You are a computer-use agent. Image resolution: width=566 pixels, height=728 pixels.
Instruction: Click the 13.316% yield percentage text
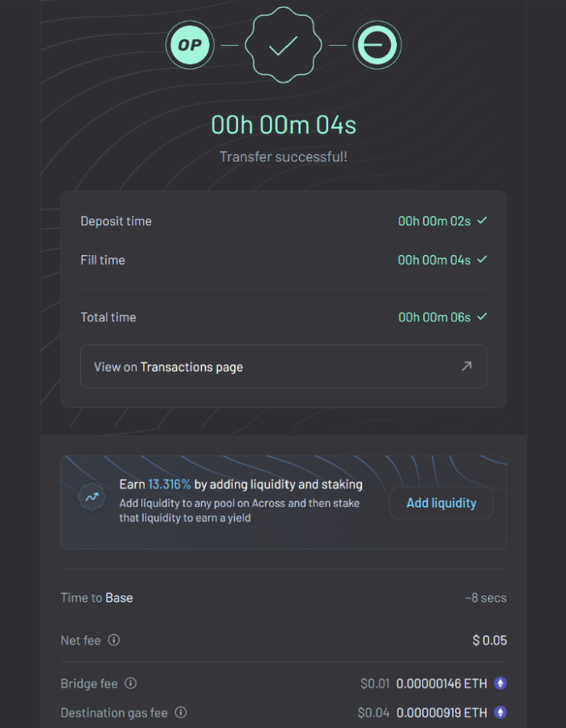(x=169, y=485)
